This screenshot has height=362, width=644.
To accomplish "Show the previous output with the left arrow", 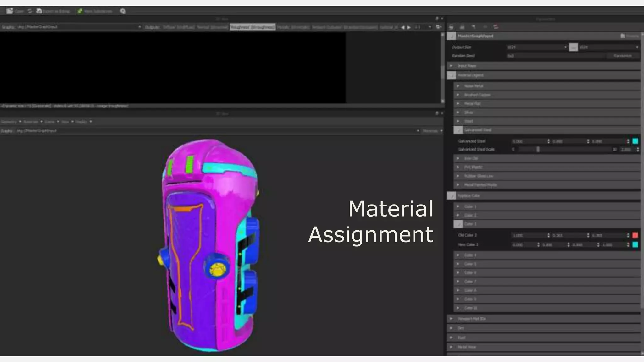I will (x=403, y=27).
